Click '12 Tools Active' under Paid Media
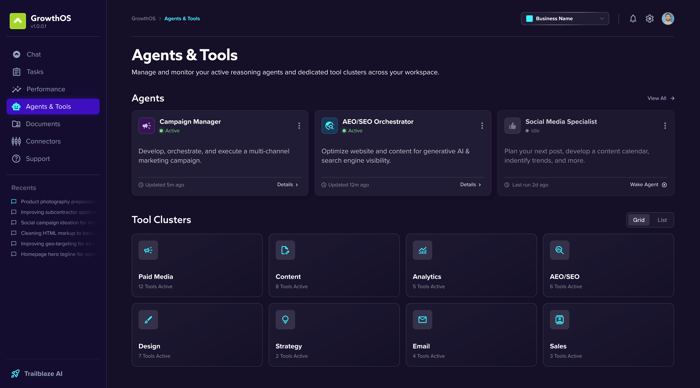 (x=155, y=287)
